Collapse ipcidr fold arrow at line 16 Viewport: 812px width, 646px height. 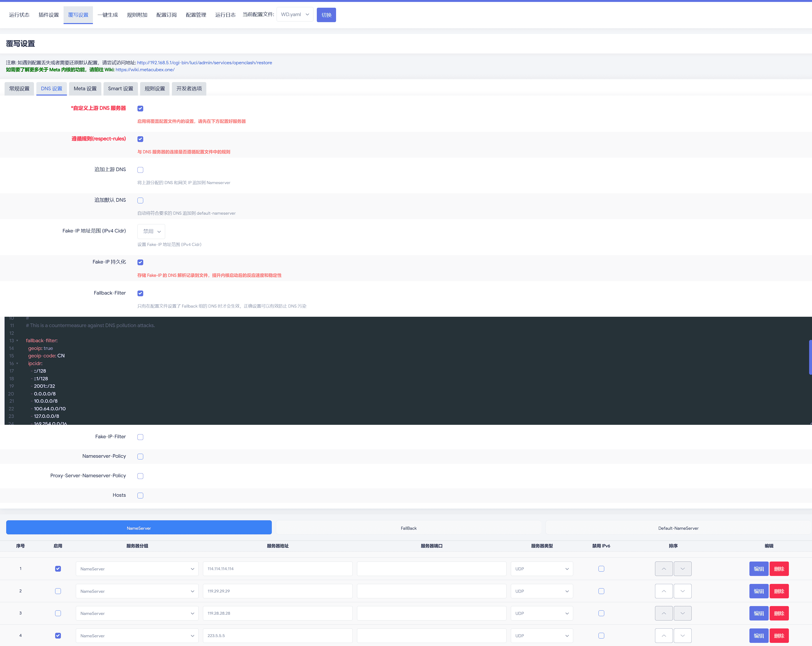tap(17, 363)
